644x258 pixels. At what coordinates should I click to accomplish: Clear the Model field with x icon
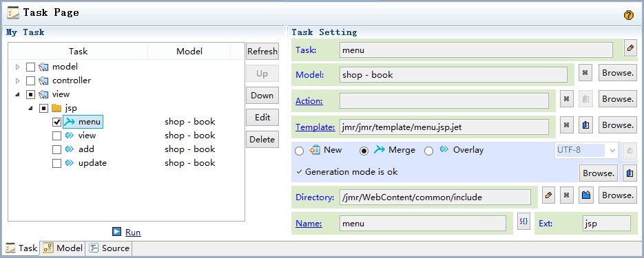585,73
